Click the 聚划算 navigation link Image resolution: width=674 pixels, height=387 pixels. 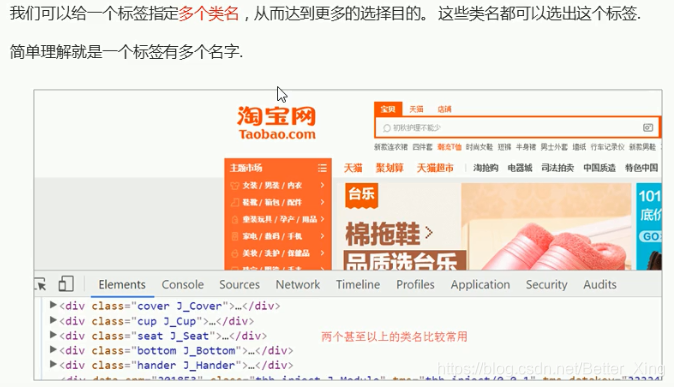tap(389, 168)
